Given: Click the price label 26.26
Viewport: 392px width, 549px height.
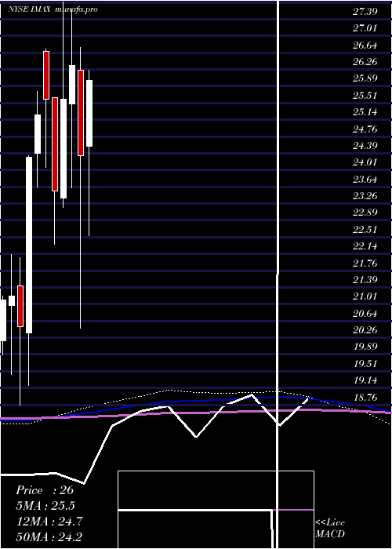Looking at the screenshot, I should pos(365,62).
